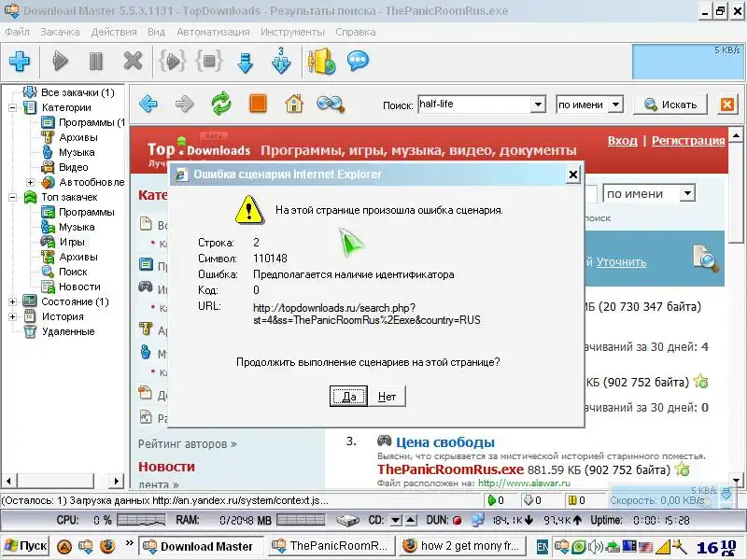Image resolution: width=747 pixels, height=560 pixels.
Task: Open the Цена свободы game link
Action: [x=445, y=441]
